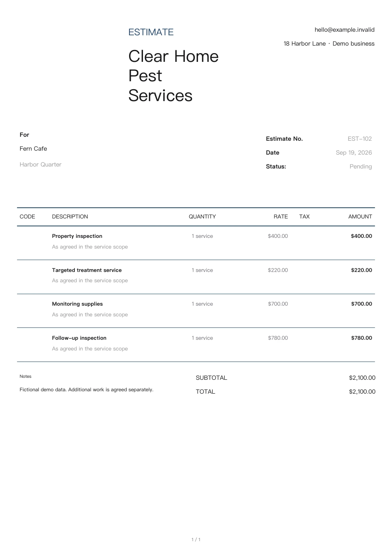392x555 pixels.
Task: Click the DESCRIPTION column header
Action: tap(70, 216)
